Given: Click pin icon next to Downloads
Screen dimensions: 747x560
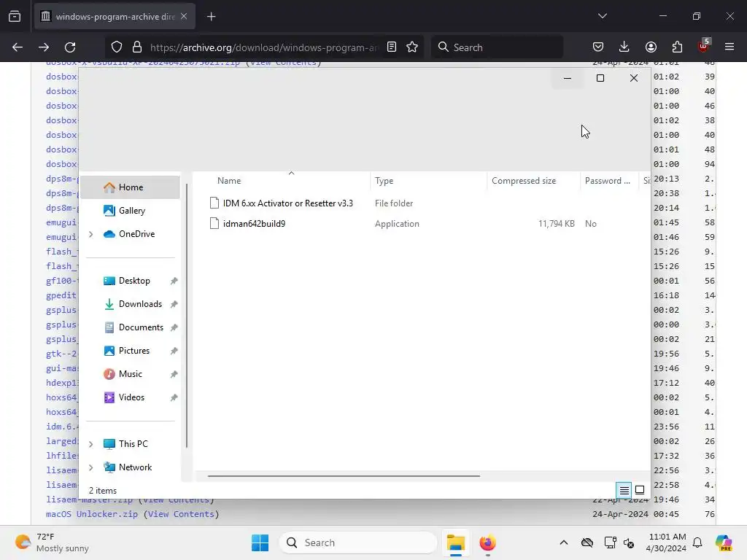Looking at the screenshot, I should click(x=174, y=304).
